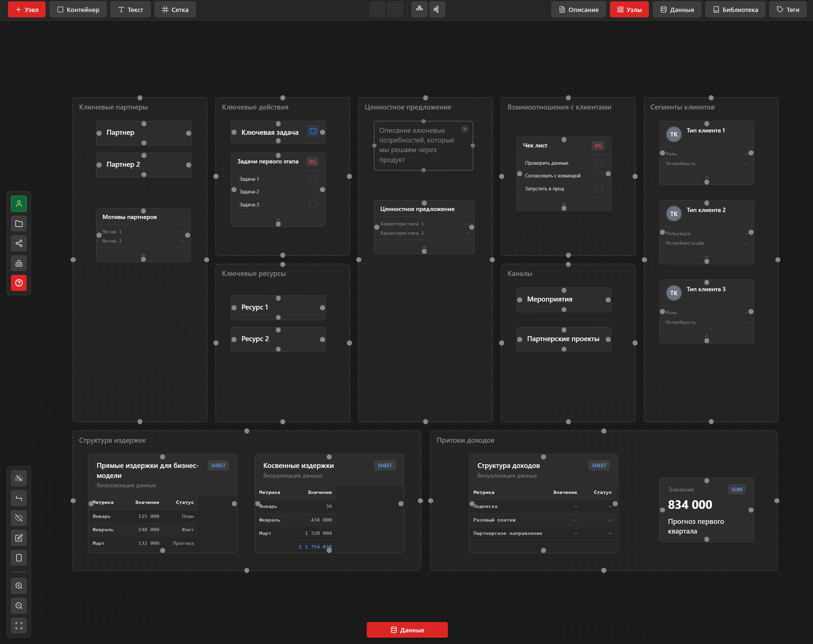Click the robot assistant icon
Viewport: 813px width, 644px height.
[x=19, y=263]
